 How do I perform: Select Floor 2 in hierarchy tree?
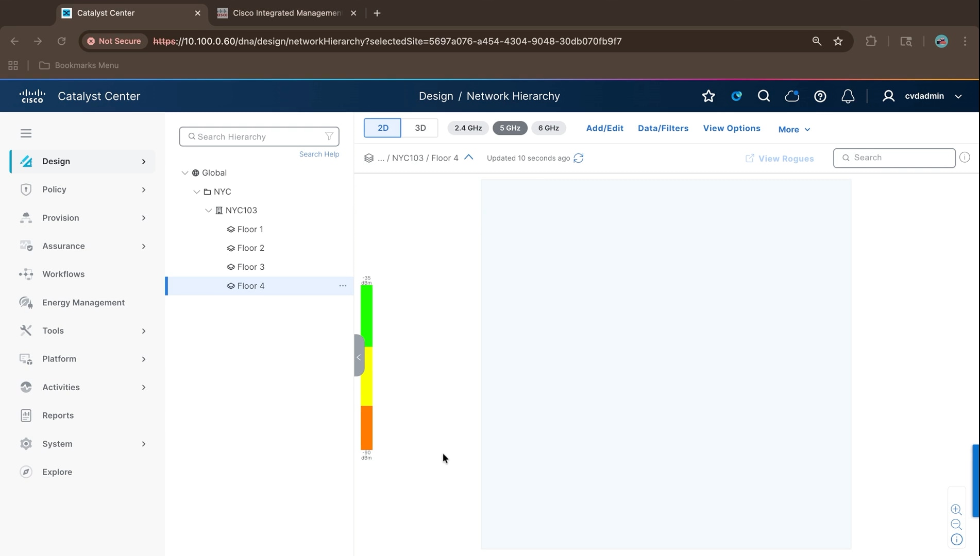click(250, 248)
